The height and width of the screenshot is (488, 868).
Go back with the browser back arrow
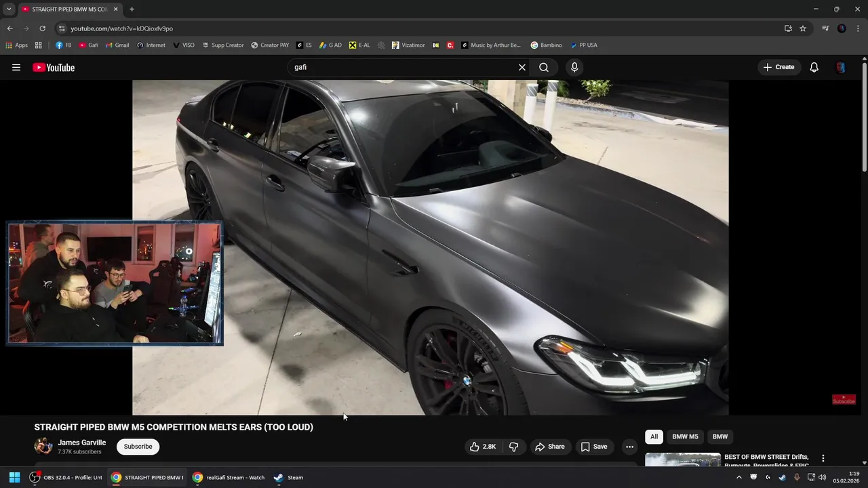pyautogui.click(x=9, y=28)
